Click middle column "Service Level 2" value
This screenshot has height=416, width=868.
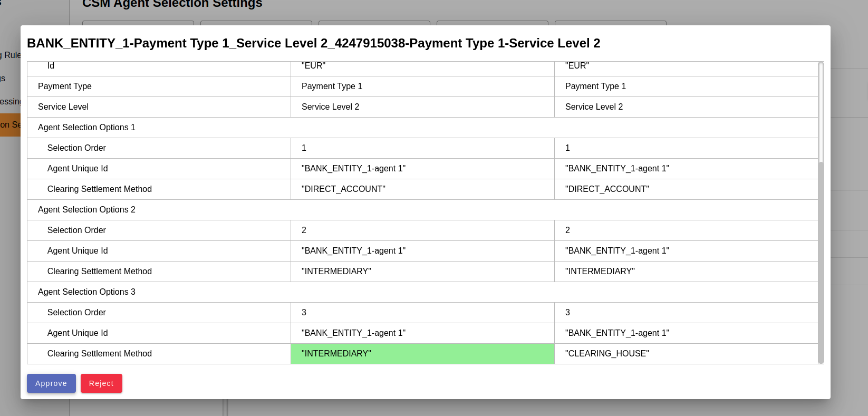click(330, 107)
